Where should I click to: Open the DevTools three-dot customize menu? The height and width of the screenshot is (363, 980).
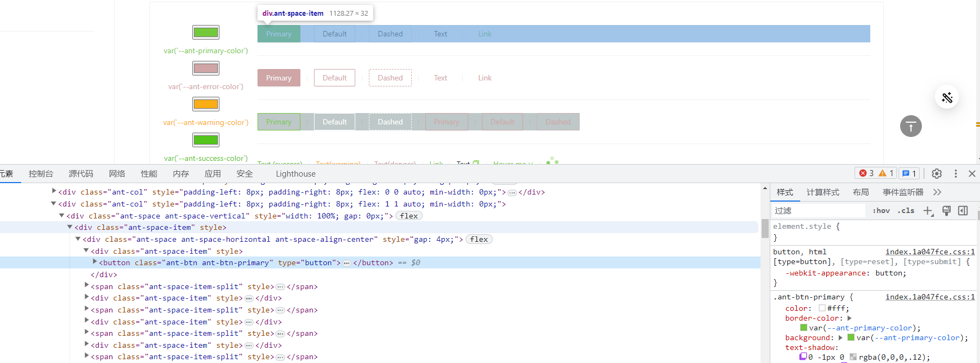(956, 173)
